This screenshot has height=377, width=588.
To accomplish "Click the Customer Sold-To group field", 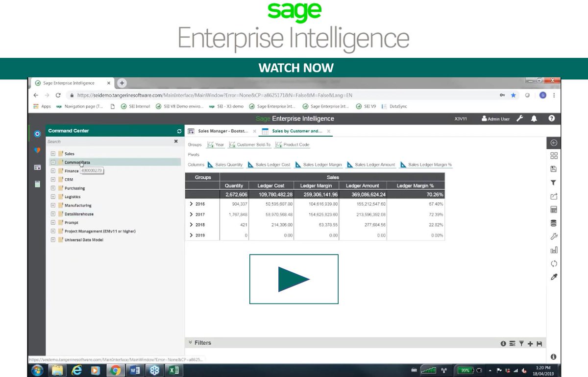I will coord(249,144).
